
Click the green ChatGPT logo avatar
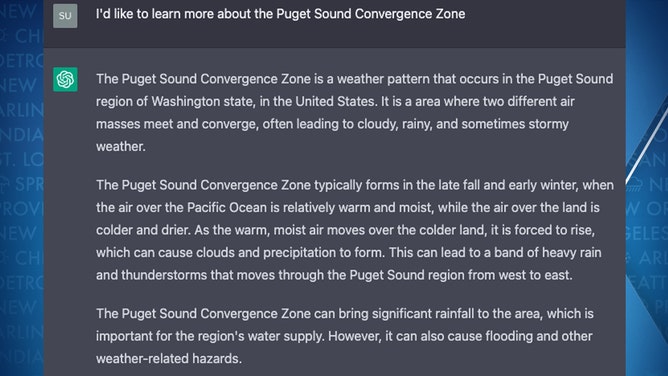pyautogui.click(x=65, y=79)
